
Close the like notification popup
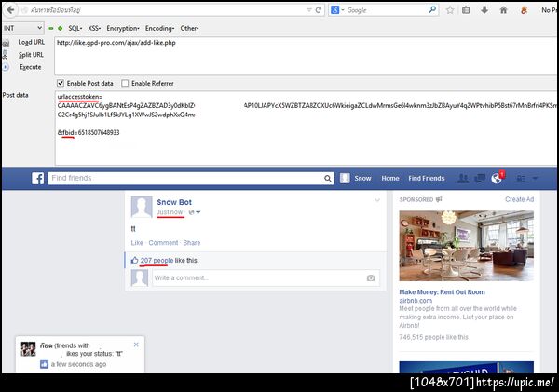[136, 345]
